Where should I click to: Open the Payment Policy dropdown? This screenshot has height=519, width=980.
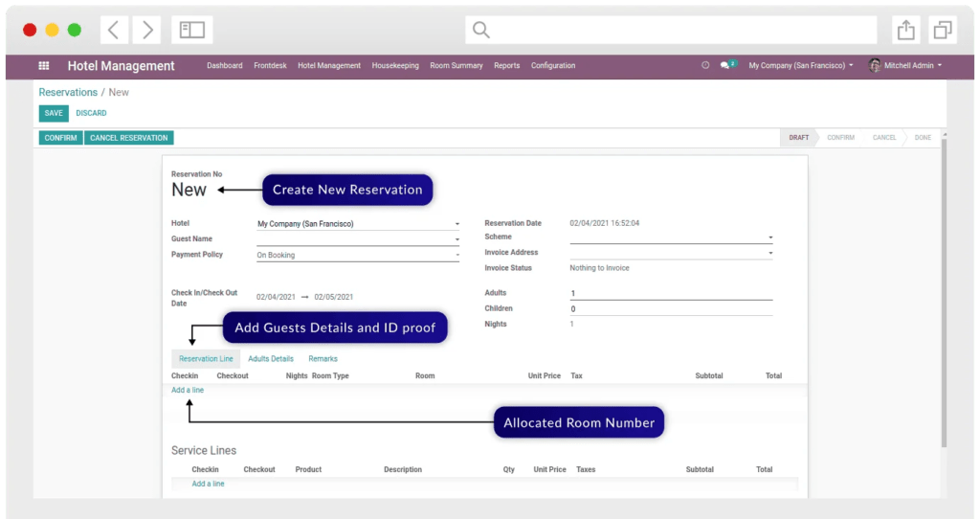point(358,256)
